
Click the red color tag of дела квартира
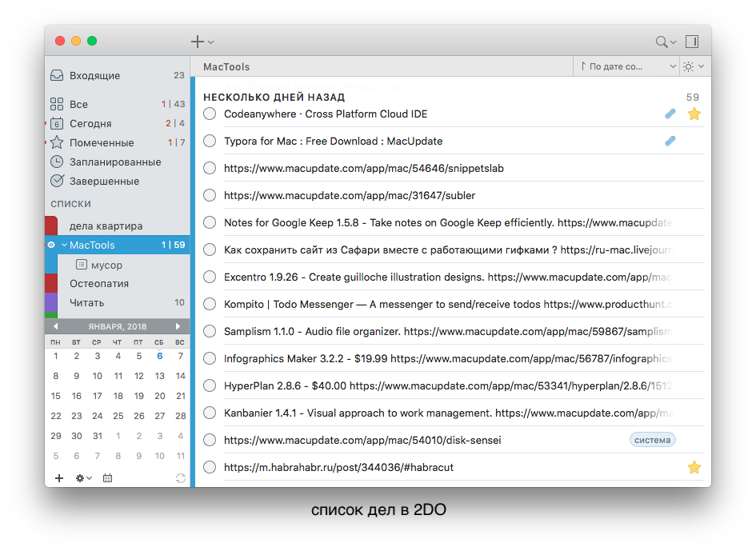(x=51, y=226)
